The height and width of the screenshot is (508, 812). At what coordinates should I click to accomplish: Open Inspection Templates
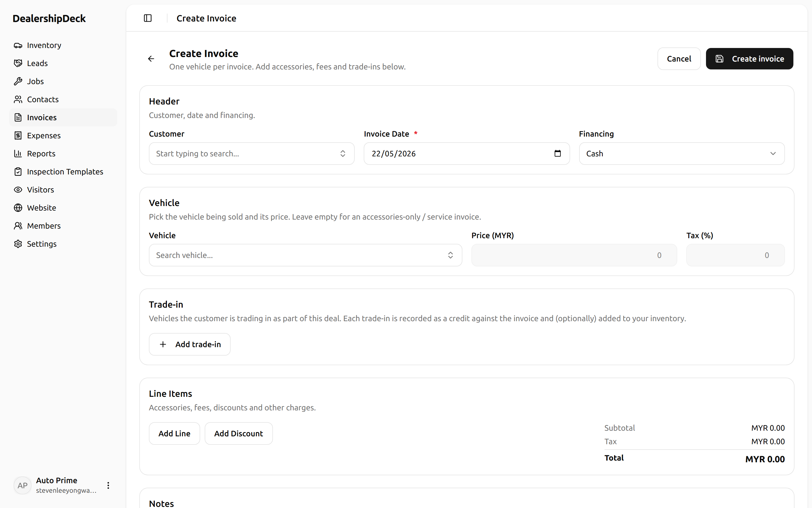(63, 172)
